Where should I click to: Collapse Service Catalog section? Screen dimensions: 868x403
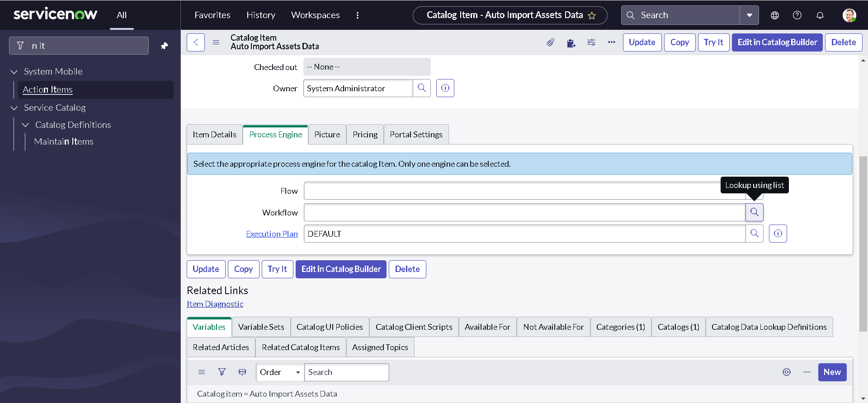tap(14, 108)
